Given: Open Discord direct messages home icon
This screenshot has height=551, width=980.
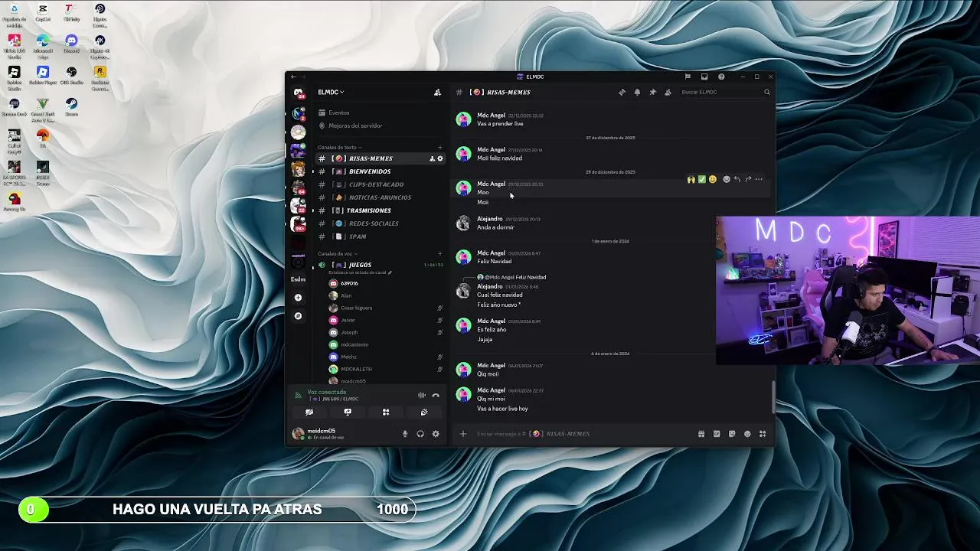Looking at the screenshot, I should coord(299,93).
